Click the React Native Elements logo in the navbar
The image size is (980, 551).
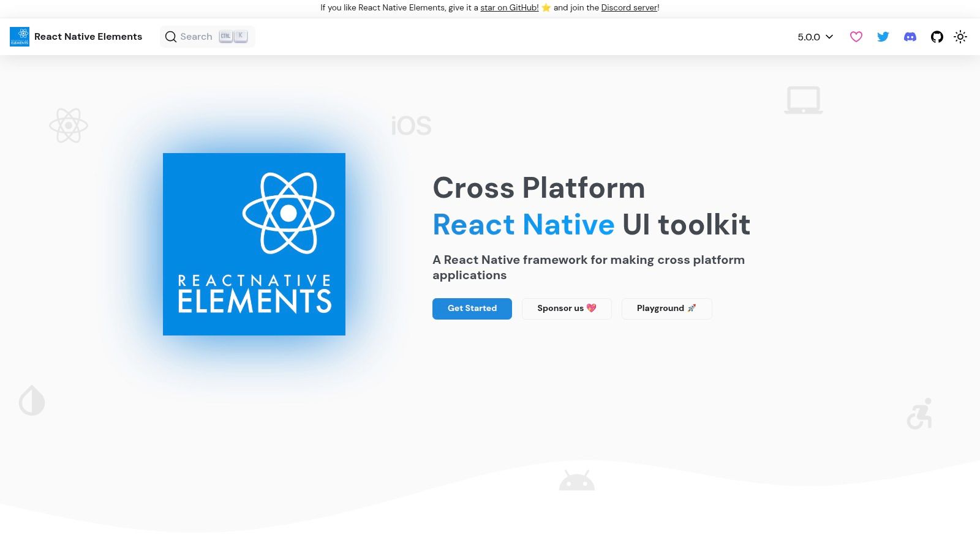point(19,37)
